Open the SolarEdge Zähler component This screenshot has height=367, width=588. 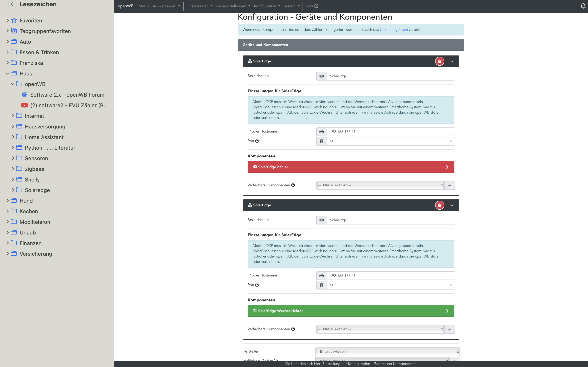(x=351, y=167)
